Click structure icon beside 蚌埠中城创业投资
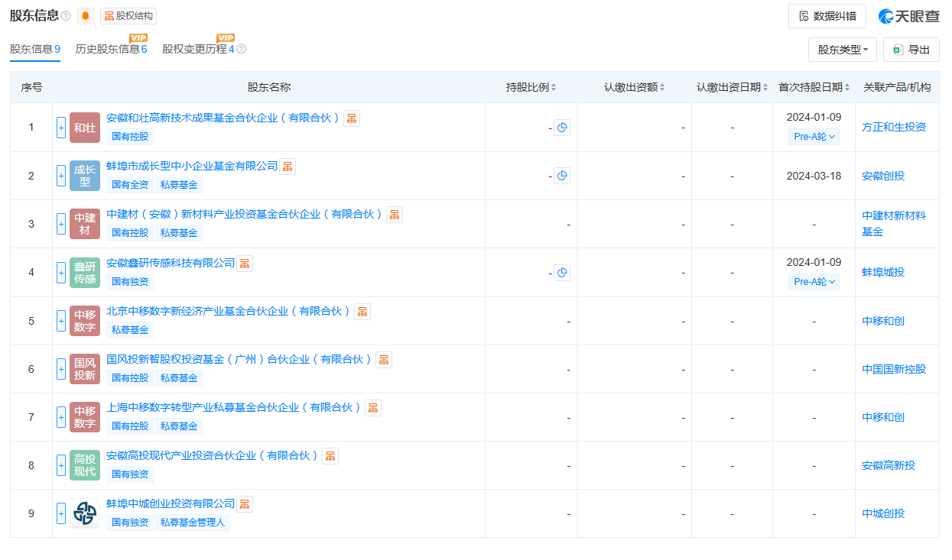Image resolution: width=952 pixels, height=560 pixels. (245, 504)
